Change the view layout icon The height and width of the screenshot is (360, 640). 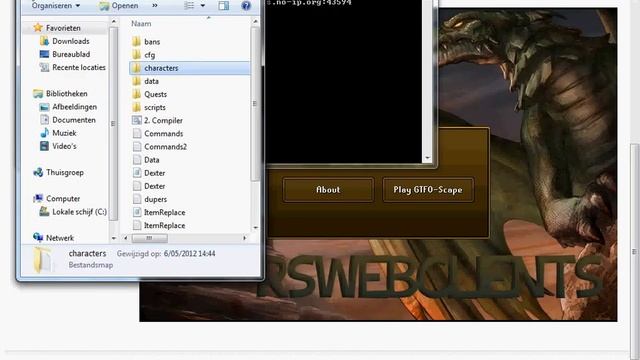pos(189,6)
